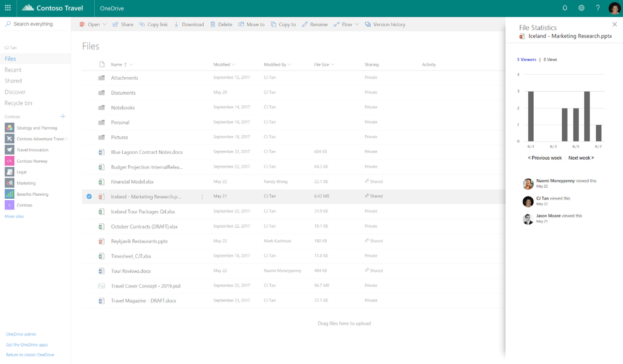Click Rename in the toolbar
The width and height of the screenshot is (623, 364).
(315, 24)
